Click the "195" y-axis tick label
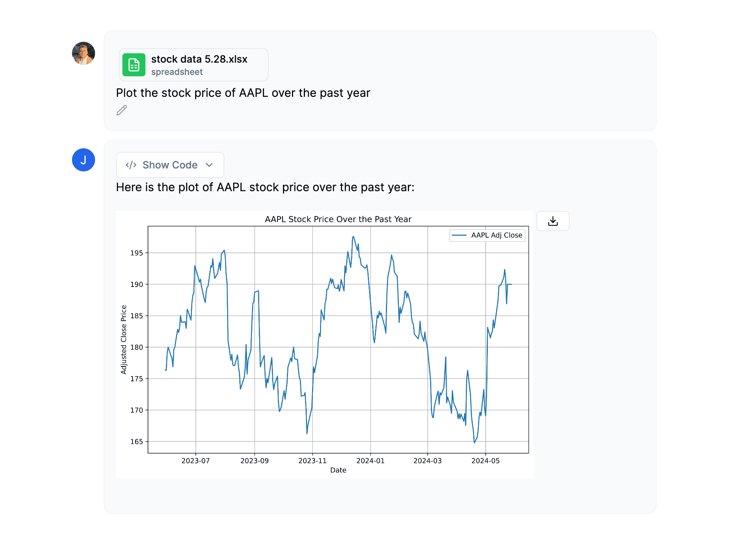The height and width of the screenshot is (553, 756). tap(136, 253)
